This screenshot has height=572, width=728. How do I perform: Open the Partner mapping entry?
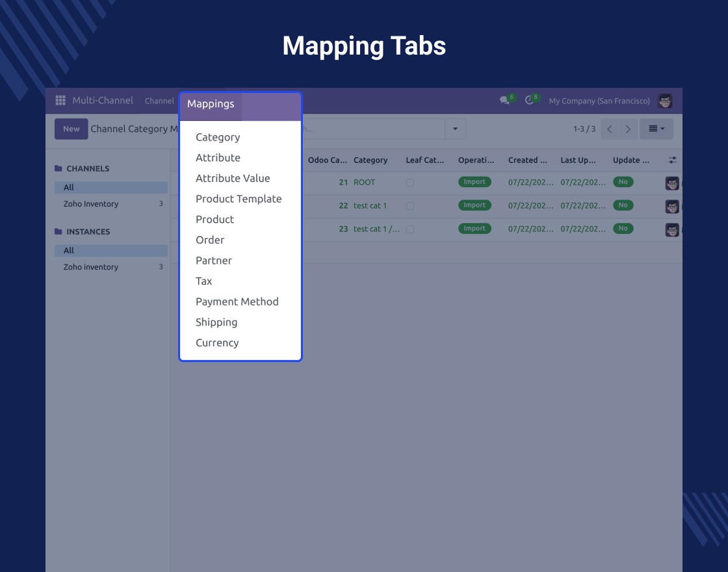click(x=214, y=260)
